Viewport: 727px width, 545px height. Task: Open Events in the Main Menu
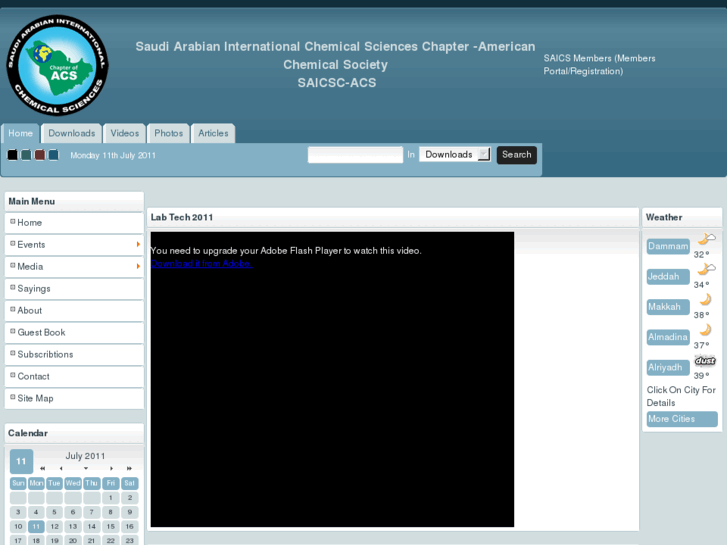pyautogui.click(x=74, y=245)
